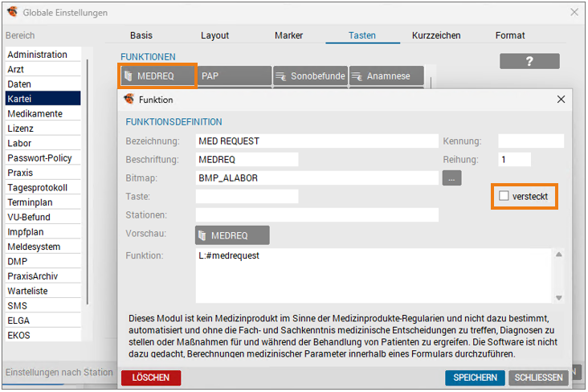Switch to the Layout tab
Viewport: 588px width, 392px height.
(214, 35)
